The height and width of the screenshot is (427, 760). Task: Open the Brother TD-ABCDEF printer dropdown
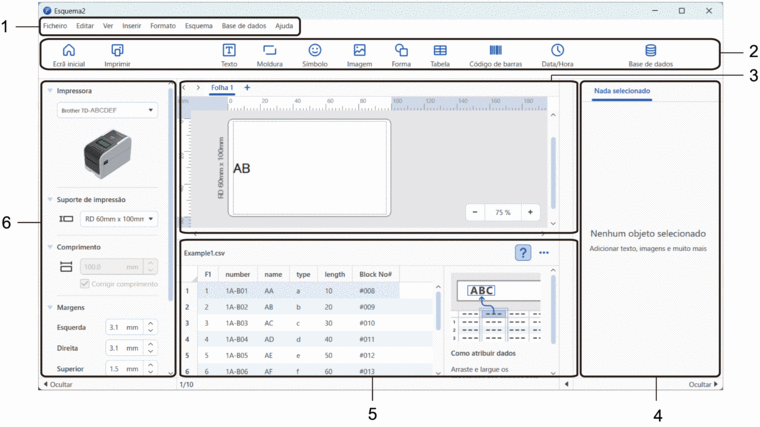click(x=107, y=111)
